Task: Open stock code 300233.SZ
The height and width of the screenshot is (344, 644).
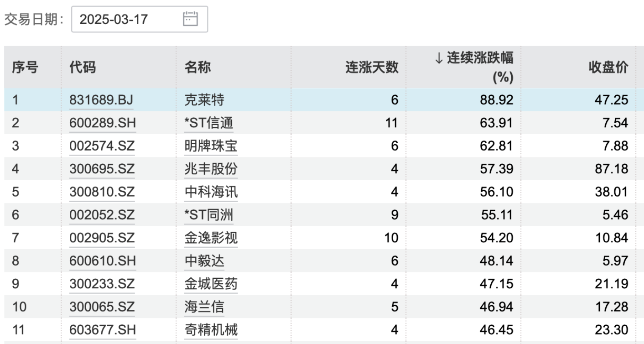Action: pyautogui.click(x=102, y=284)
